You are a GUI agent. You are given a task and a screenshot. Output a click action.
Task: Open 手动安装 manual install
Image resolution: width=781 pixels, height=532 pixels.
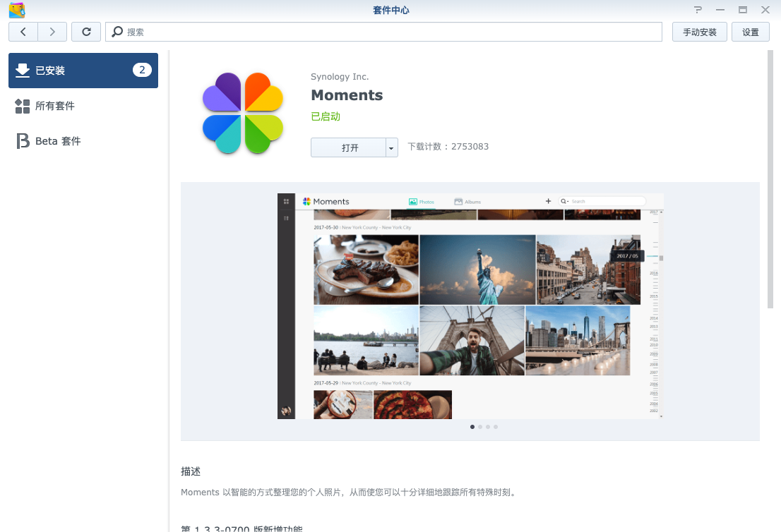tap(699, 32)
